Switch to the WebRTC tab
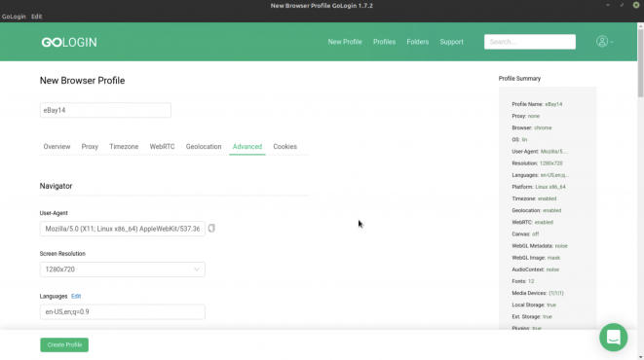Viewport: 644px width, 360px height. click(162, 146)
